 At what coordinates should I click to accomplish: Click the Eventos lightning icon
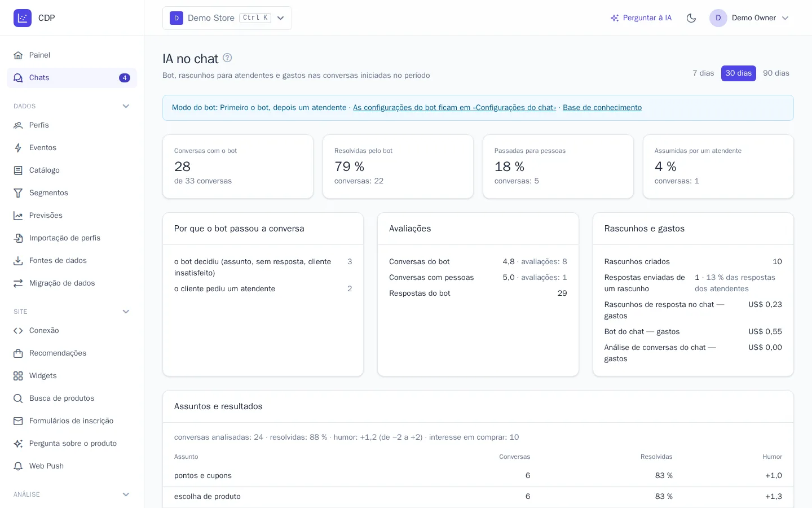tap(18, 148)
